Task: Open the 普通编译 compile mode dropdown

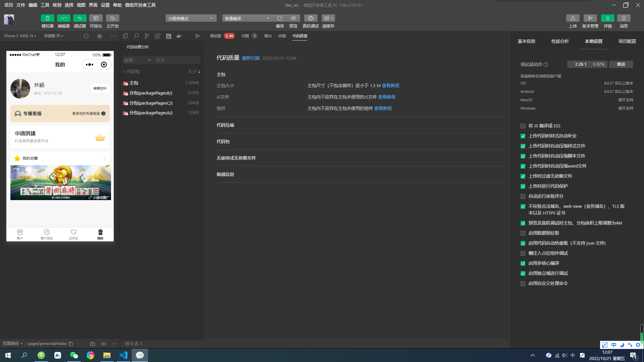Action: (x=247, y=18)
